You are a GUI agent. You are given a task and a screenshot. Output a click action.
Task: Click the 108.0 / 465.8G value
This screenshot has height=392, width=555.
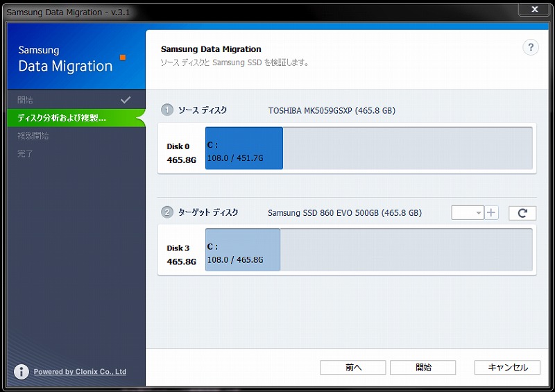point(235,259)
